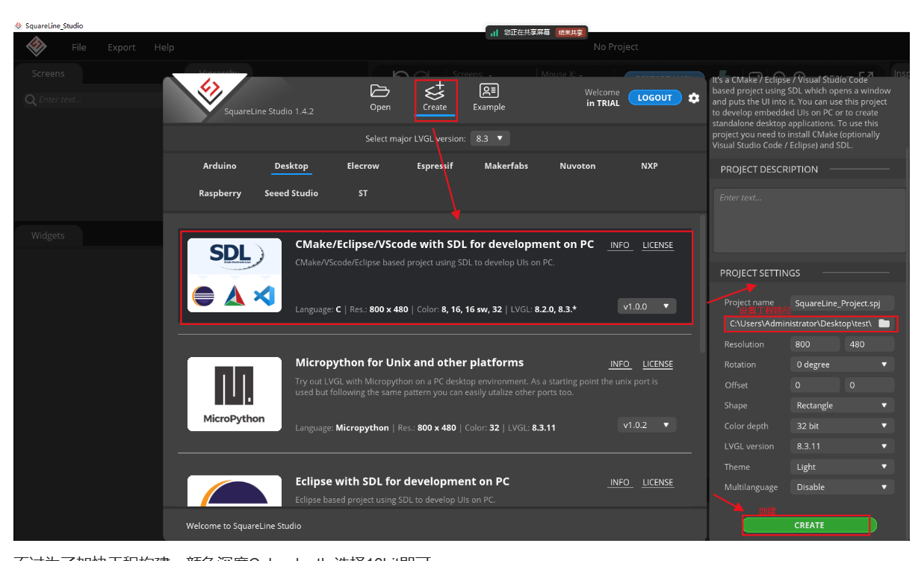The height and width of the screenshot is (561, 924).
Task: Click the SDL CMake template thumbnail
Action: pos(235,275)
